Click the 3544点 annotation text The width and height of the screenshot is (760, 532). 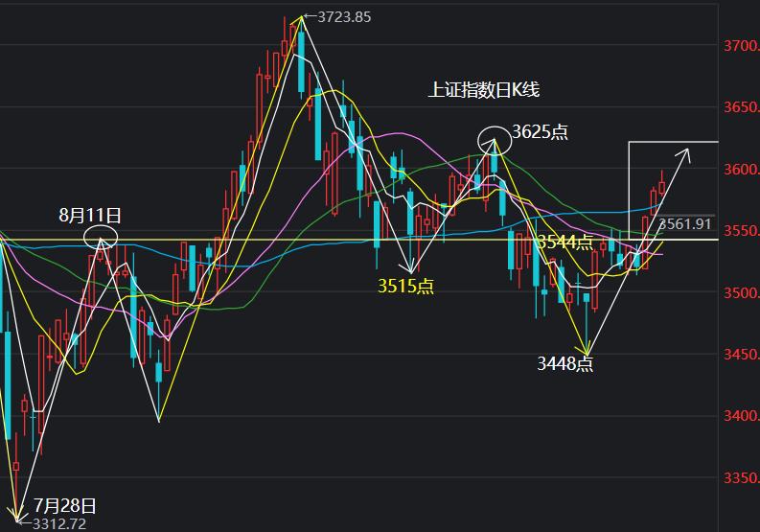[x=565, y=242]
